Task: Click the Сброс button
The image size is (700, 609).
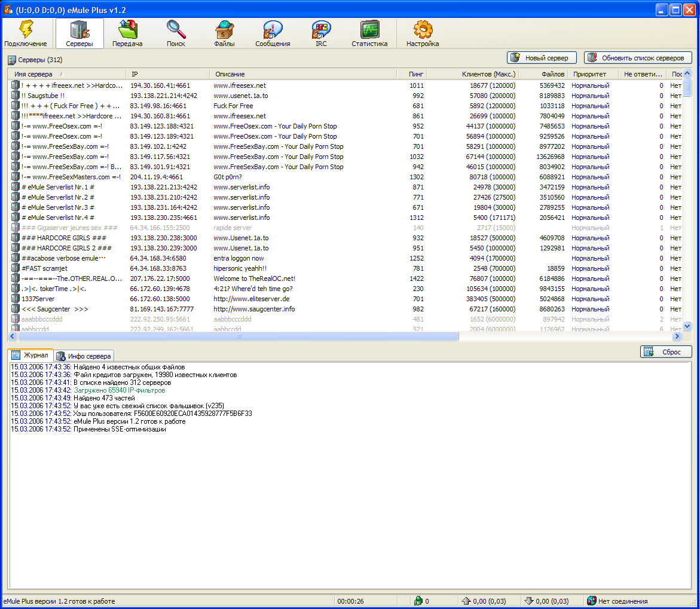Action: pos(666,352)
